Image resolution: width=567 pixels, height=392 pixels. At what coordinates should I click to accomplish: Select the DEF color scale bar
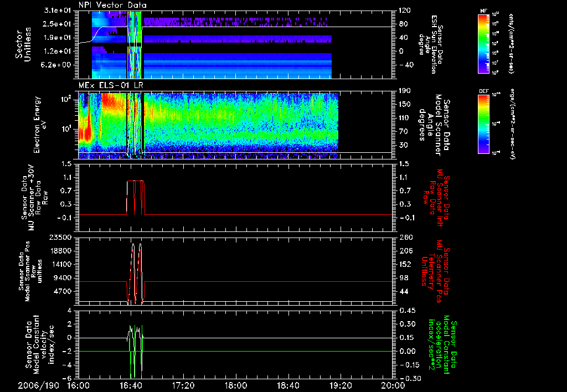pyautogui.click(x=484, y=124)
